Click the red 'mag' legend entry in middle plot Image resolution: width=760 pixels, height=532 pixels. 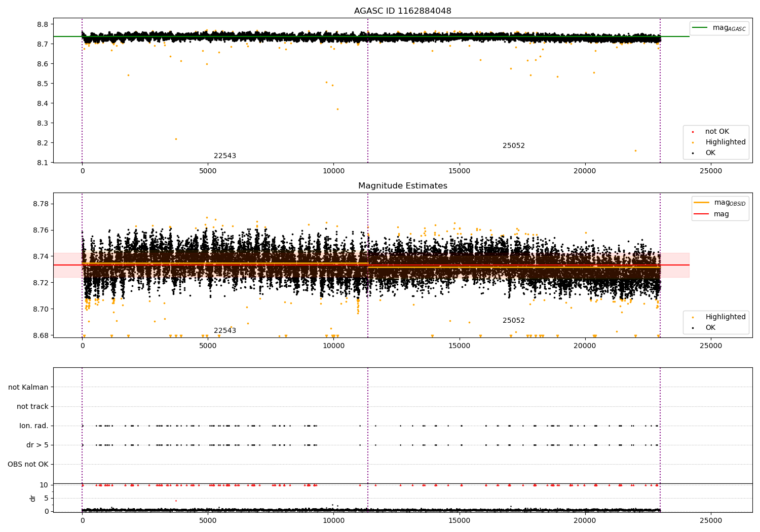(x=711, y=214)
